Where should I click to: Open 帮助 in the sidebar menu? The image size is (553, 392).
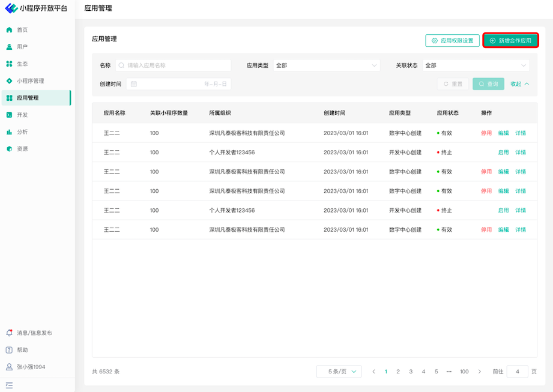22,350
